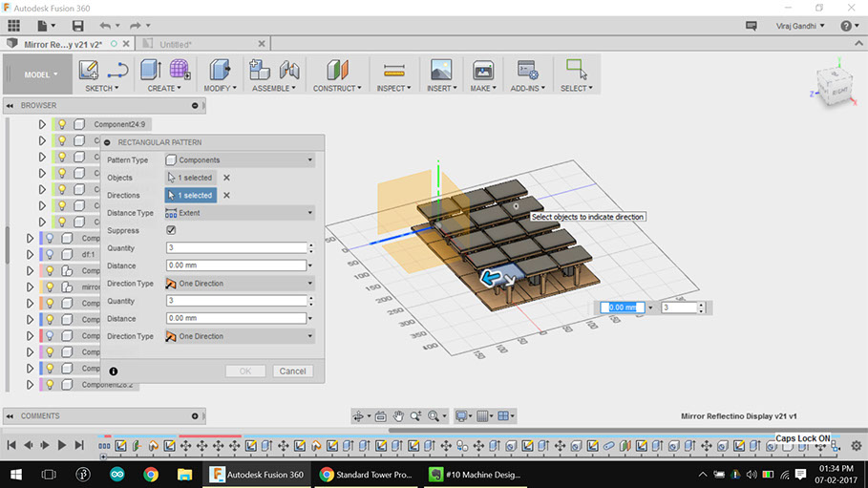Click the Insert image icon

440,70
